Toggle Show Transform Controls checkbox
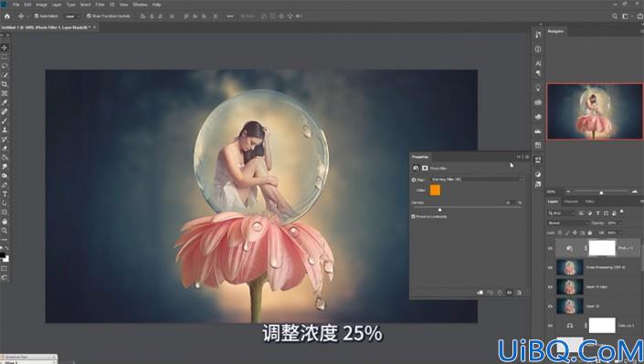Screen dimensions: 644x364 pos(89,16)
